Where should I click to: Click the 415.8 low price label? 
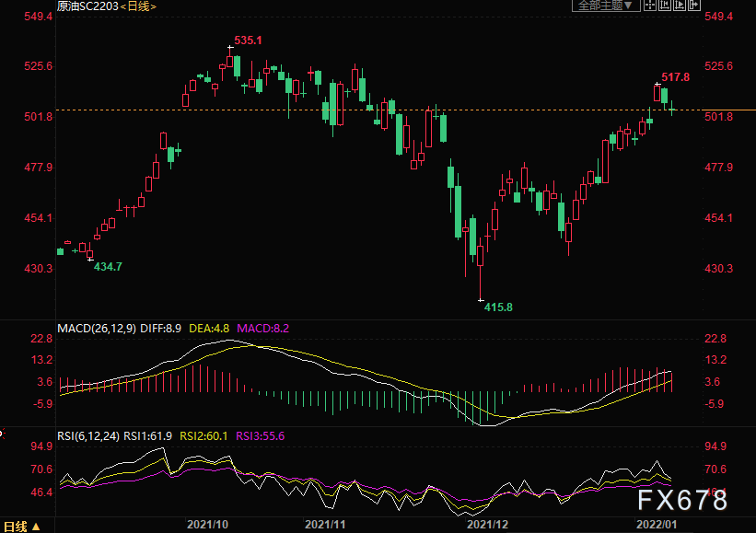coord(498,307)
